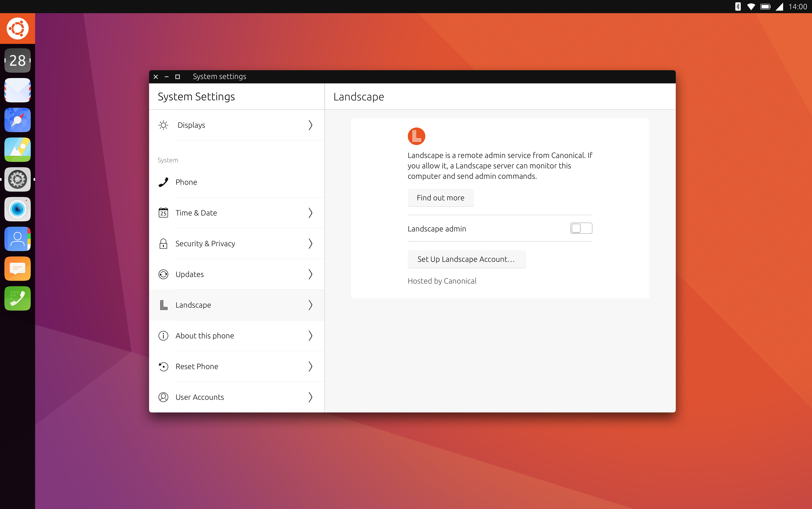This screenshot has width=812, height=509.
Task: Click the Landscape admin label
Action: point(437,229)
